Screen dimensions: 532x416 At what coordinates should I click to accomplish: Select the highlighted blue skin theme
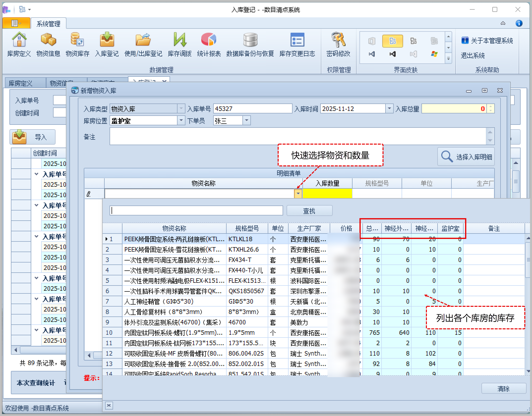(392, 41)
